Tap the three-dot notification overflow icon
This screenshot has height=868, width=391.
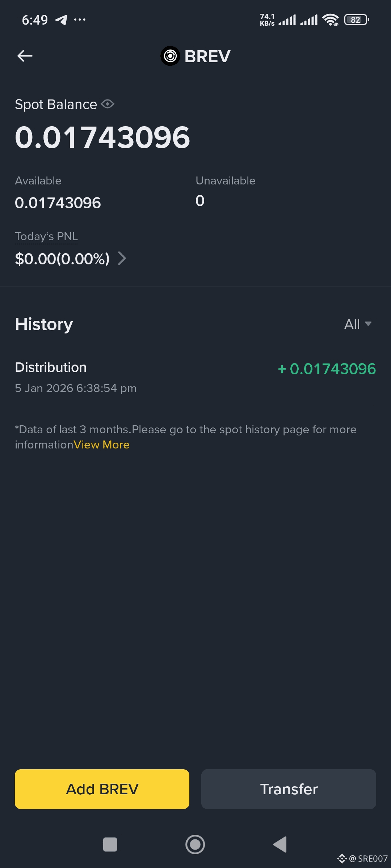tap(80, 20)
